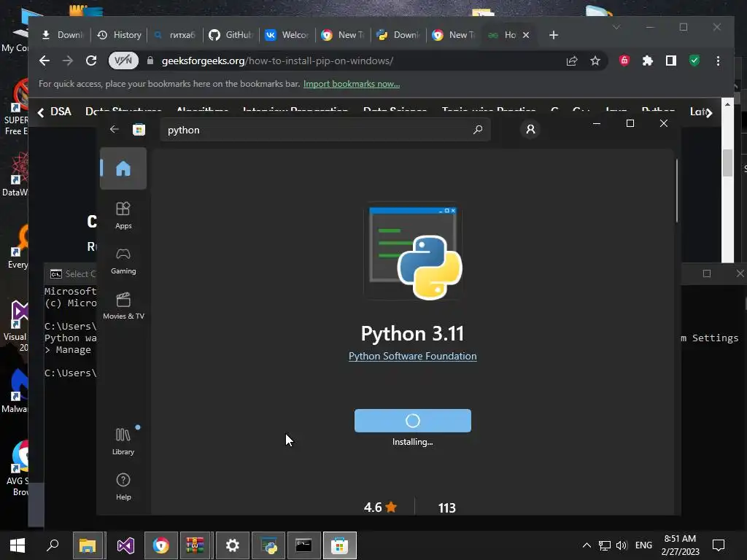
Task: Open Chrome three-dot menu
Action: coord(718,61)
